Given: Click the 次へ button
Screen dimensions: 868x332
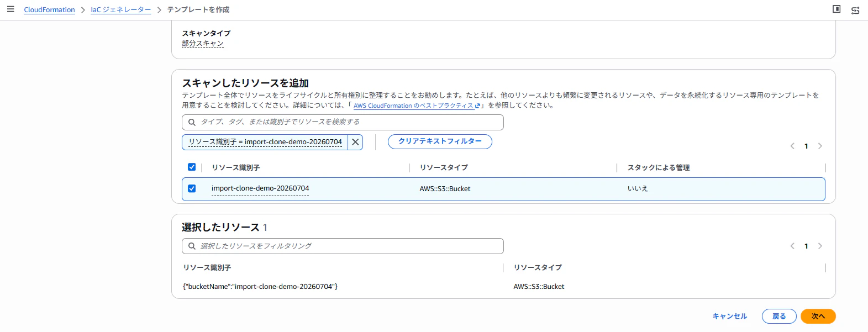Looking at the screenshot, I should coord(818,316).
